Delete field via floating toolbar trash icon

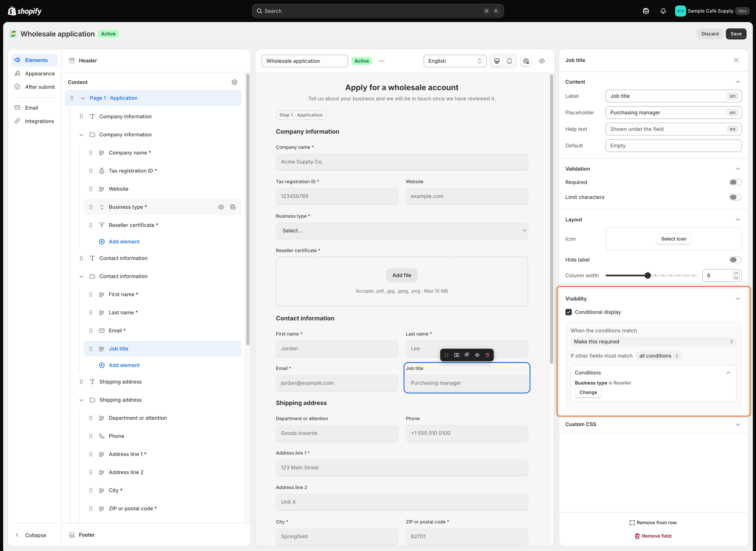[x=487, y=355]
